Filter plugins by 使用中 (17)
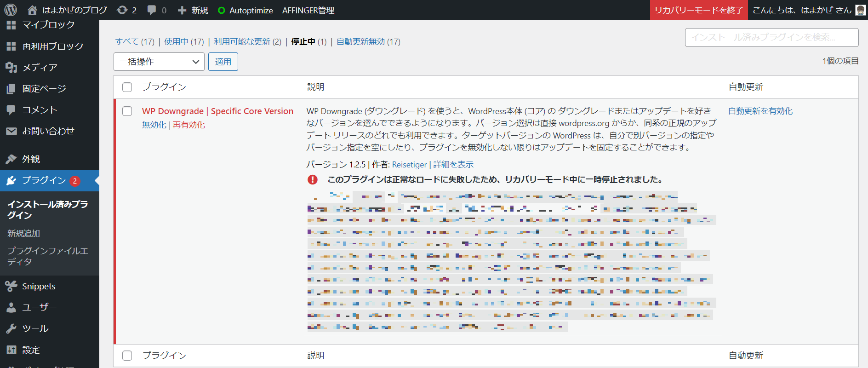868x368 pixels. pos(184,41)
